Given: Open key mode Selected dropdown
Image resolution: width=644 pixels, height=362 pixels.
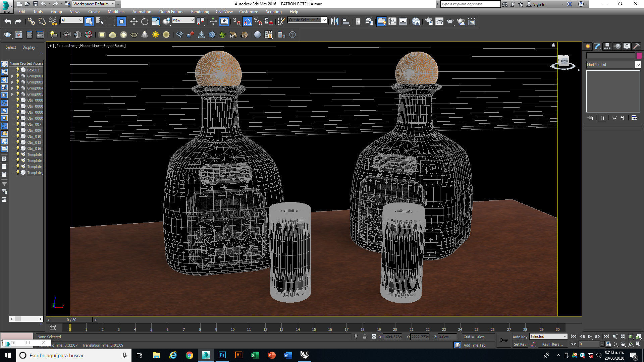Looking at the screenshot, I should 548,337.
